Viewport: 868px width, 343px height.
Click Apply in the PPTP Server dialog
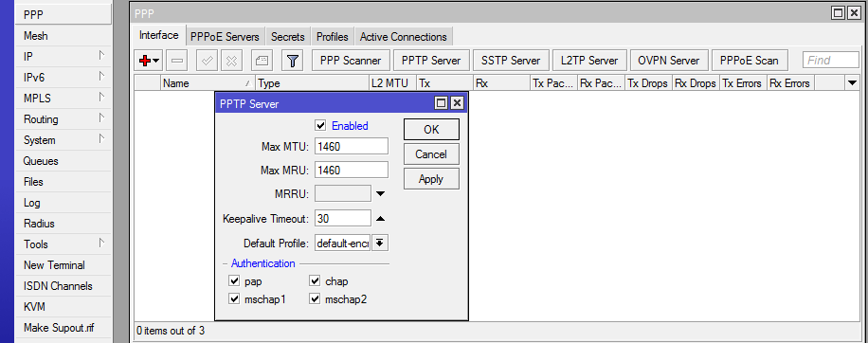(431, 179)
